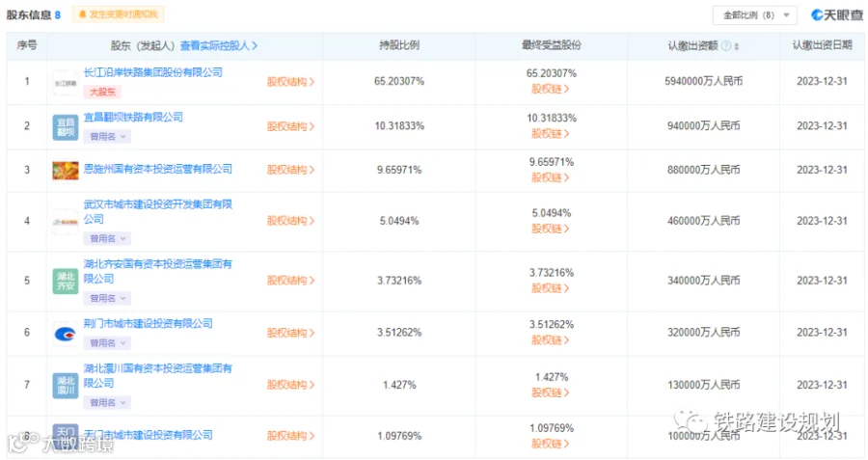Select the 65.20307% value in 持股比例 column

click(399, 81)
